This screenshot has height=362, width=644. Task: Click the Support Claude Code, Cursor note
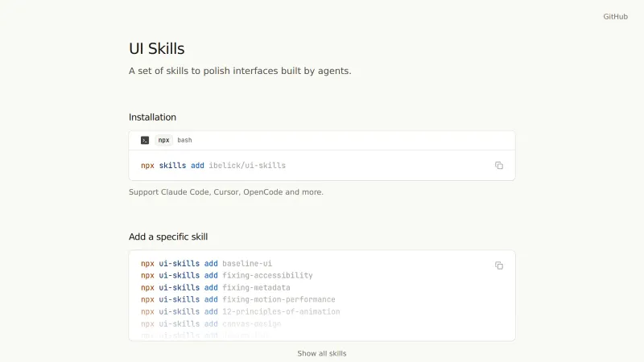coord(225,192)
